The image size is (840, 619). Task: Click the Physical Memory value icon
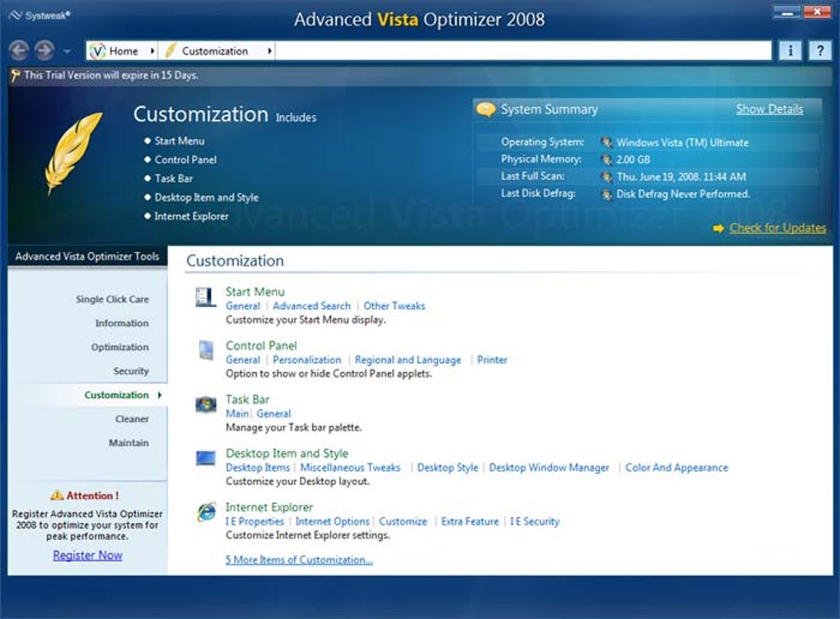(606, 160)
